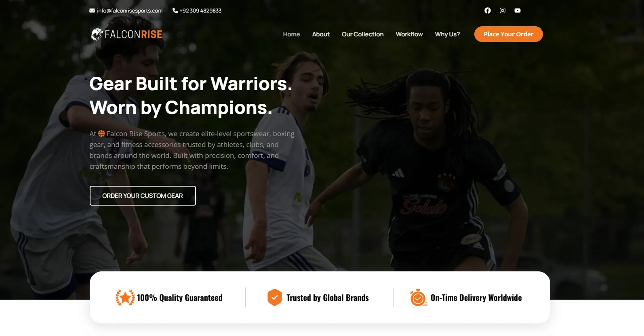This screenshot has height=336, width=644.
Task: Click the On-Time Delivery stopwatch icon
Action: [x=419, y=298]
